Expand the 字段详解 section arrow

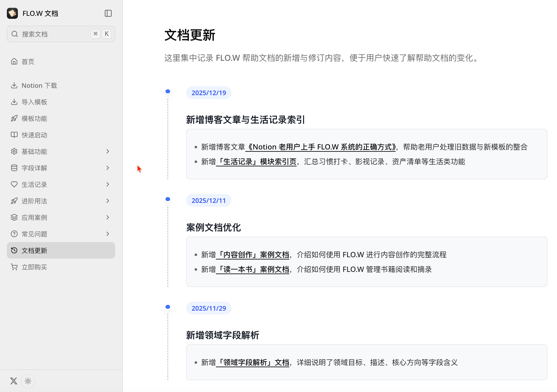pos(108,168)
